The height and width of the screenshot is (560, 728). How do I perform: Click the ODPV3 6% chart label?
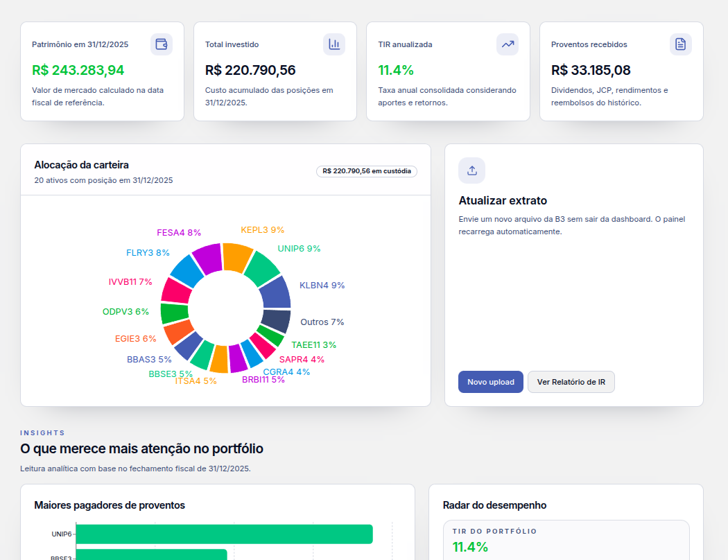[x=125, y=312]
